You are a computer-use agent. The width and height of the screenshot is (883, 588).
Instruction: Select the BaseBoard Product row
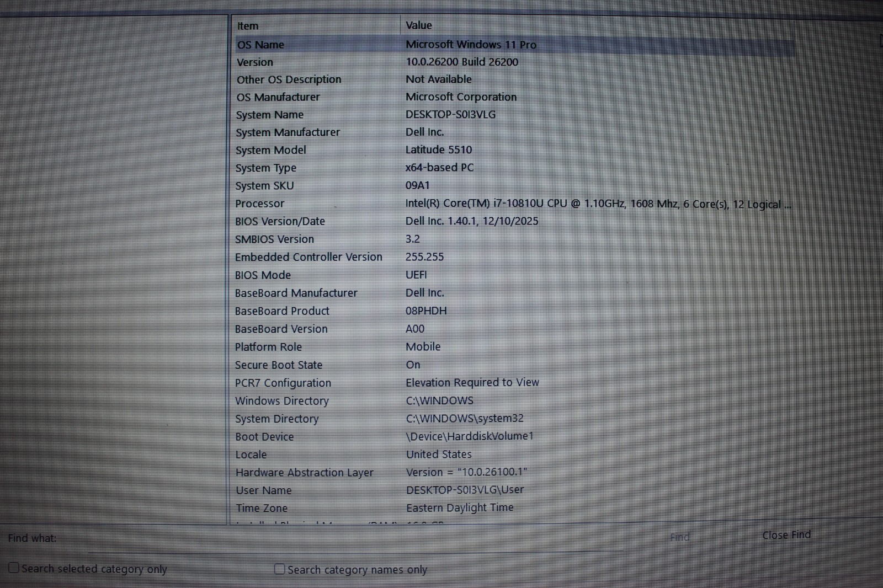[x=514, y=311]
